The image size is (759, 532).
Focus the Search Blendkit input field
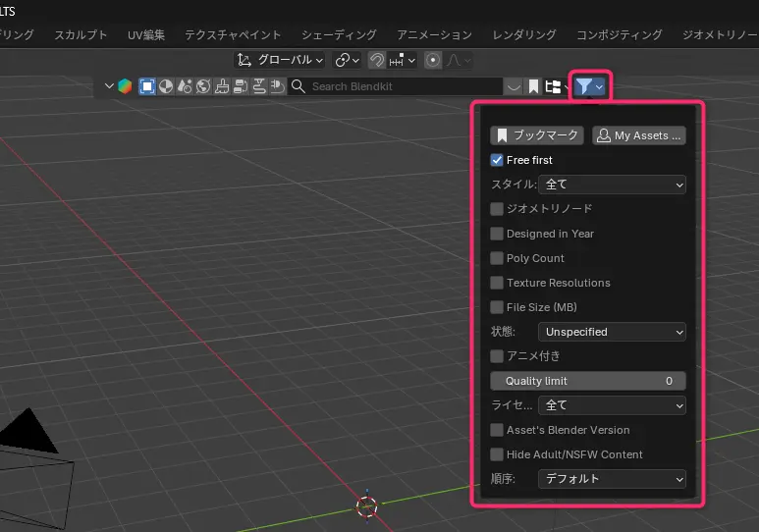(x=396, y=86)
